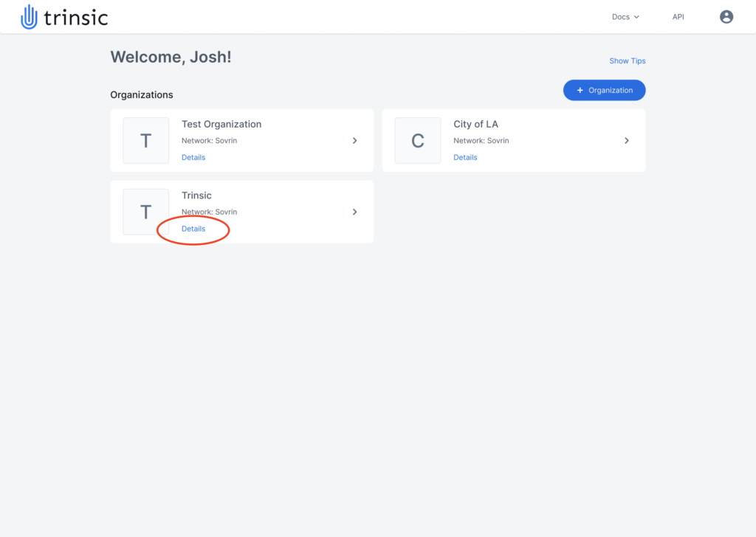Click Show Tips link
Viewport: 756px width, 537px height.
pyautogui.click(x=628, y=60)
